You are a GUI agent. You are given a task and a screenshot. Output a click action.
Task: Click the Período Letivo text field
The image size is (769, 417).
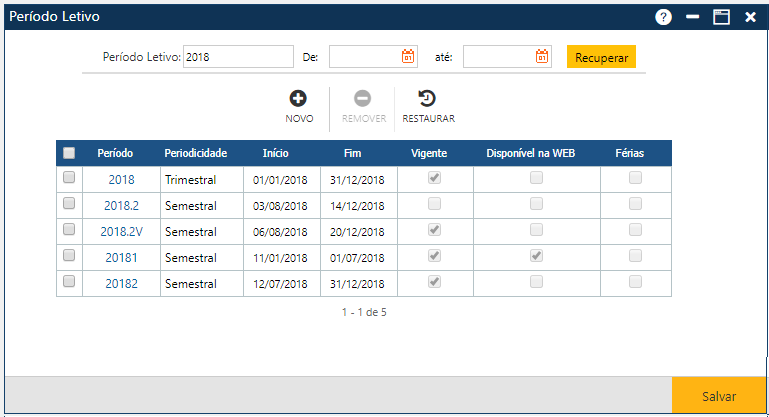(238, 57)
